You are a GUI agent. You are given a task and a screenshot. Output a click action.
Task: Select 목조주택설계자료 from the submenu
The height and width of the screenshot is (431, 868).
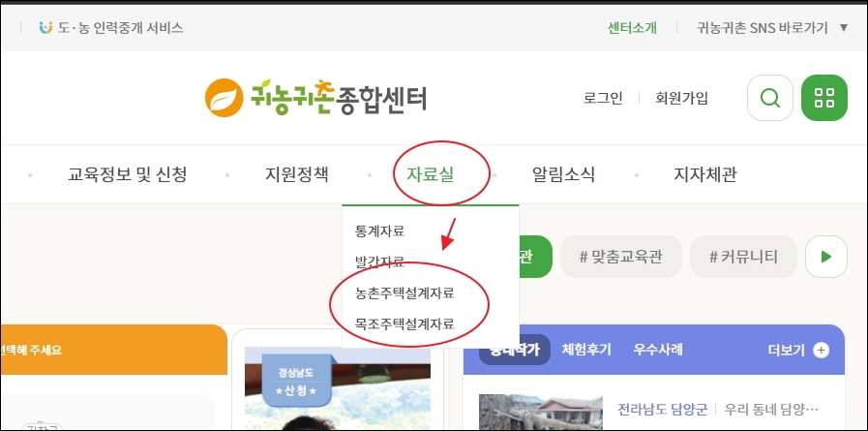pyautogui.click(x=404, y=323)
